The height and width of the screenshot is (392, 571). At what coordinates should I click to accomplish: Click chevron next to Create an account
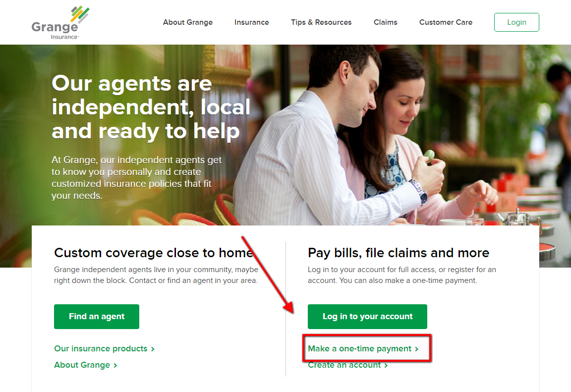click(386, 365)
